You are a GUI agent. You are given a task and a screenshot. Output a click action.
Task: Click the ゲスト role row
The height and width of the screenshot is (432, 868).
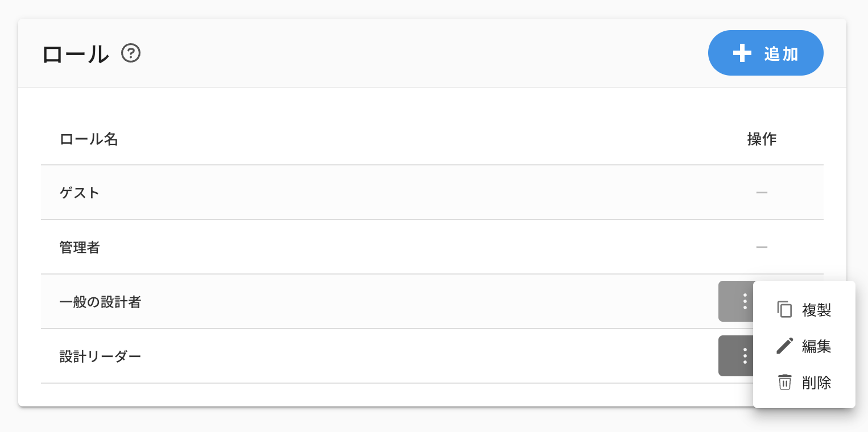pos(80,193)
